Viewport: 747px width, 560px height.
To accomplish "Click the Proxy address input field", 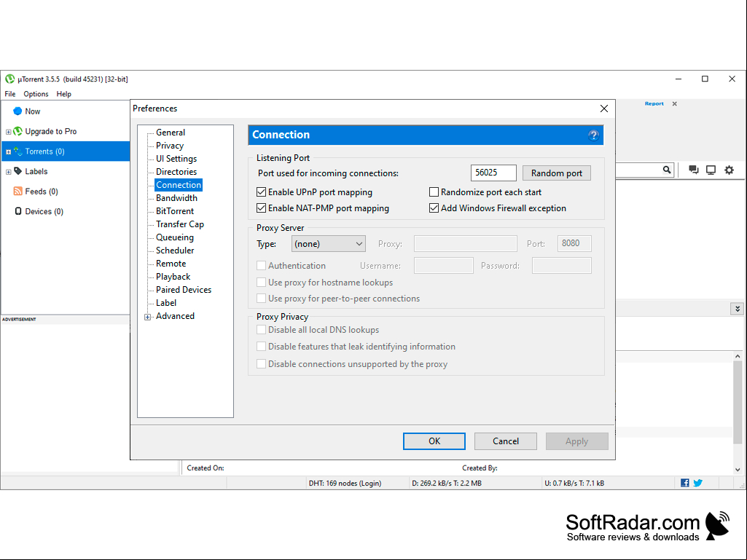I will coord(466,243).
